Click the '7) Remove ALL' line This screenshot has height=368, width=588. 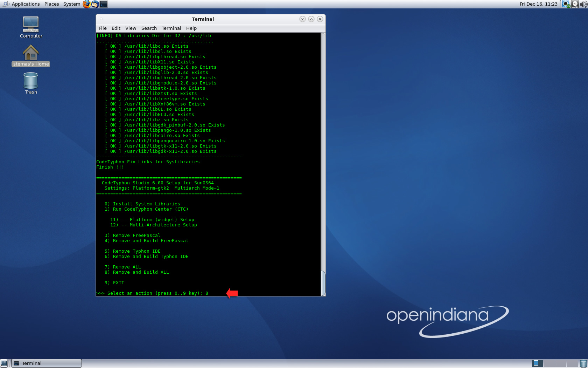[122, 267]
